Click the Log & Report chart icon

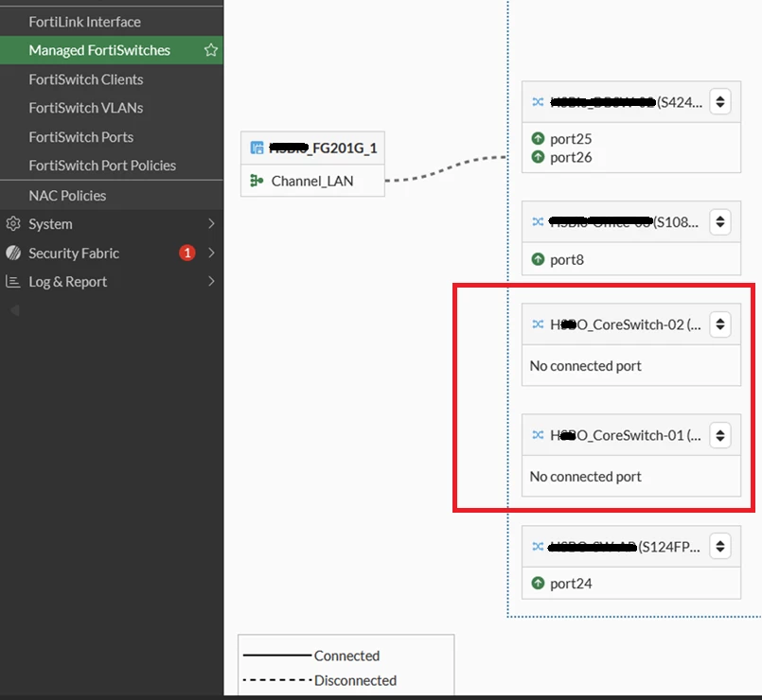[13, 281]
